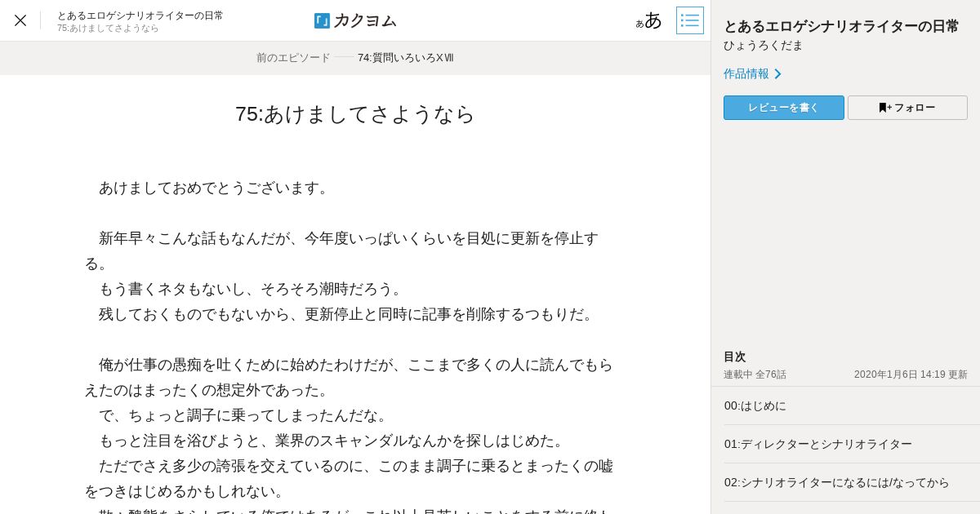This screenshot has width=980, height=514.
Task: Click line もう書くネタもないし、そろそろ潮時だろう。
Action: click(252, 289)
